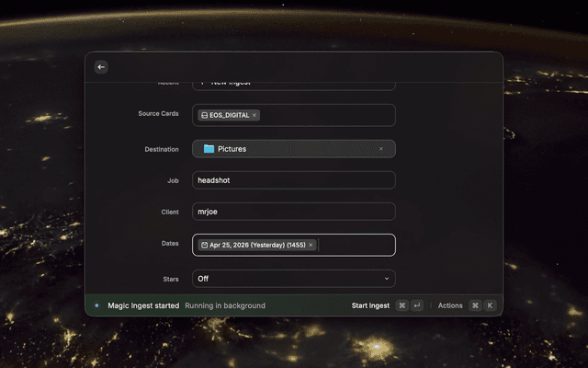
Task: Click the drive icon on EOS_DIGITAL tag
Action: [x=204, y=115]
